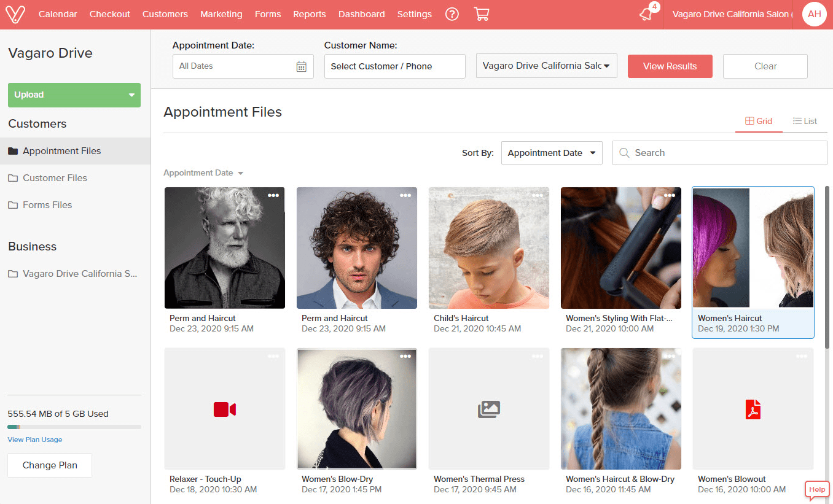Expand the Upload dropdown button
This screenshot has width=833, height=504.
(x=74, y=95)
